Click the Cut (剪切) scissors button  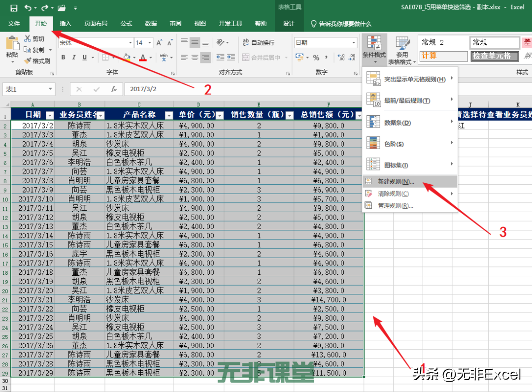34,39
